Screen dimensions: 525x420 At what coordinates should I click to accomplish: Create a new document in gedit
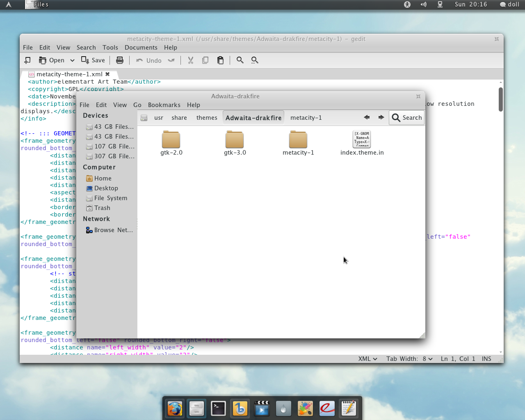click(x=27, y=60)
